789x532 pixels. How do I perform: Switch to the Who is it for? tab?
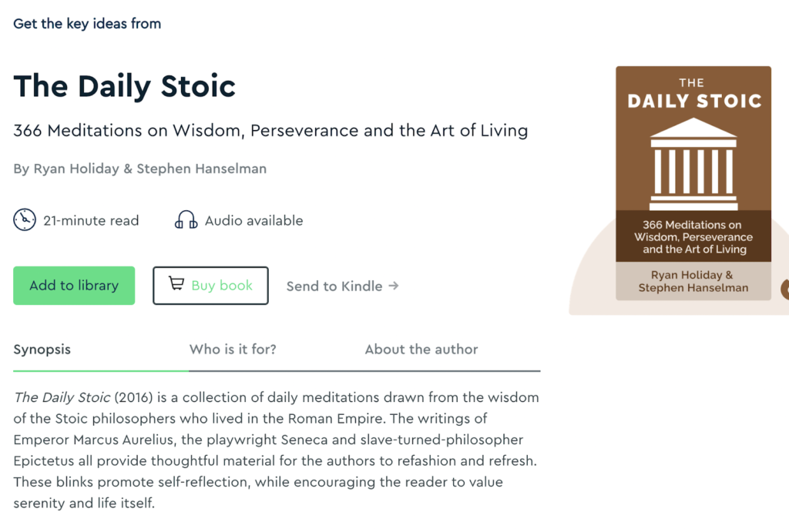click(x=233, y=350)
